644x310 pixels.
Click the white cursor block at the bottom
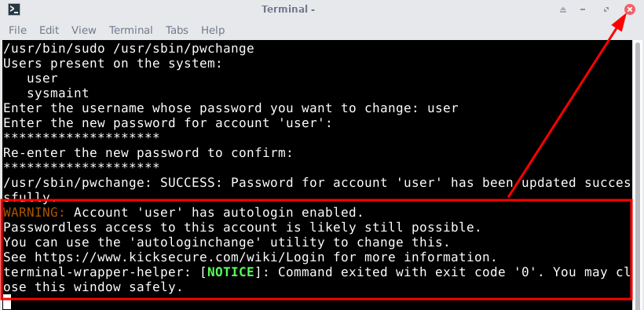pos(7,302)
